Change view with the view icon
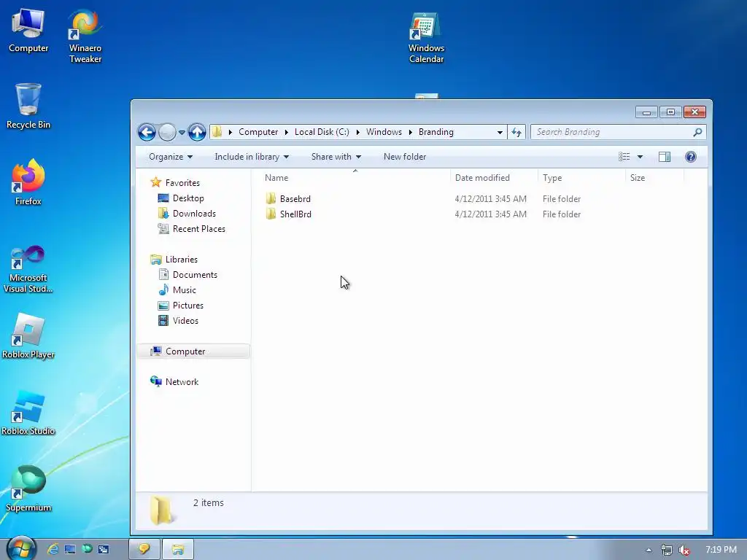 (x=624, y=157)
